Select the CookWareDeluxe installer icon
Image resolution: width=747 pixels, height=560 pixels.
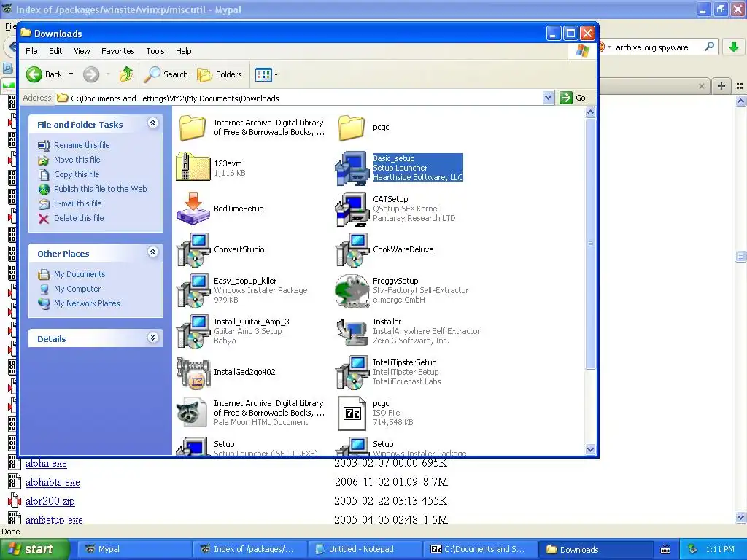point(352,249)
